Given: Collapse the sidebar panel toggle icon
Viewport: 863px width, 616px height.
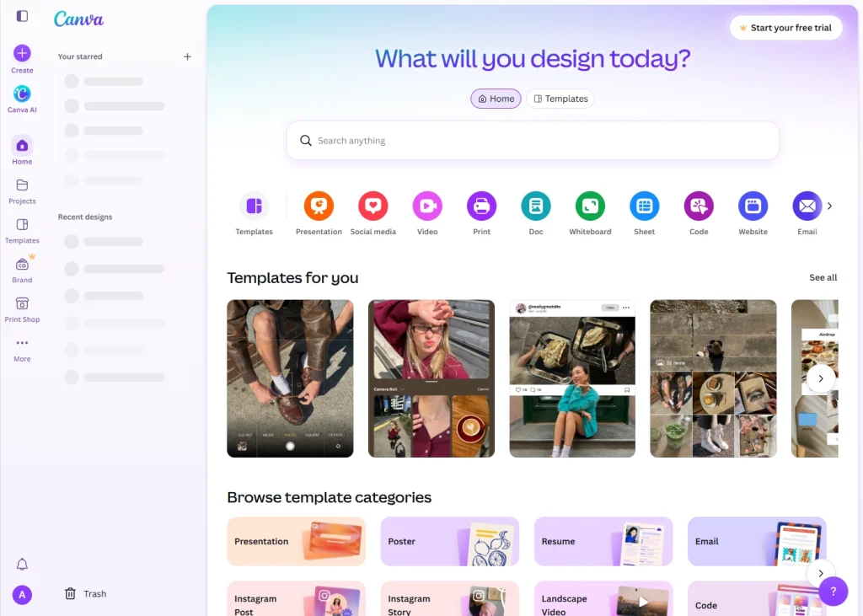Looking at the screenshot, I should tap(22, 16).
